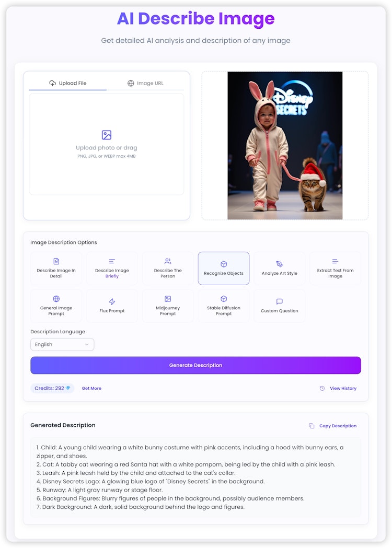Open the English description language dropdown
392x548 pixels.
point(62,344)
